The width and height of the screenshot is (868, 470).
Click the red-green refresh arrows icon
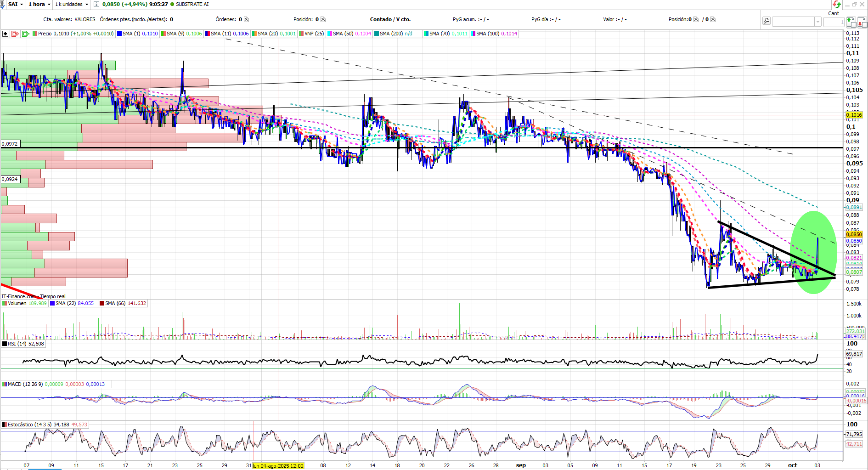tap(837, 4)
